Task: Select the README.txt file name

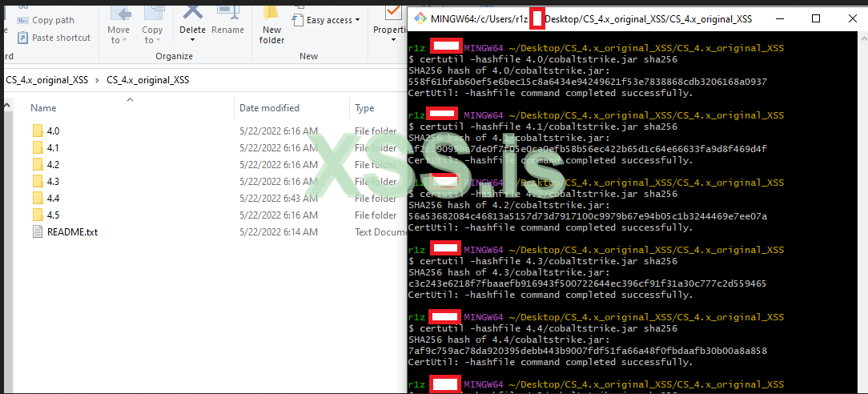Action: (73, 232)
